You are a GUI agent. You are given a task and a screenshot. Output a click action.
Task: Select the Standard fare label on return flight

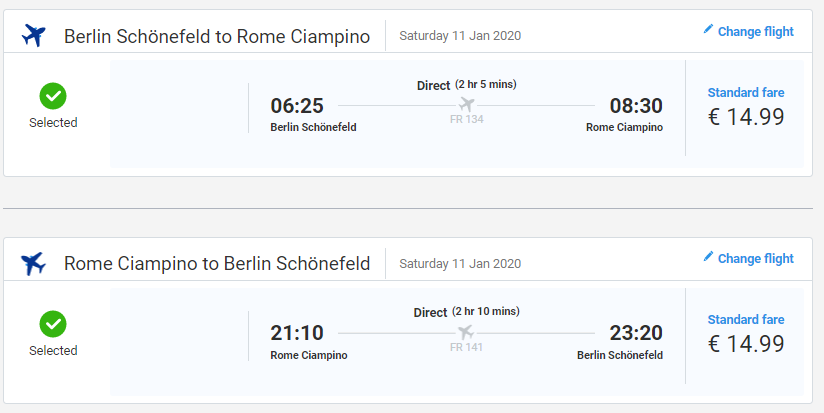click(x=746, y=319)
